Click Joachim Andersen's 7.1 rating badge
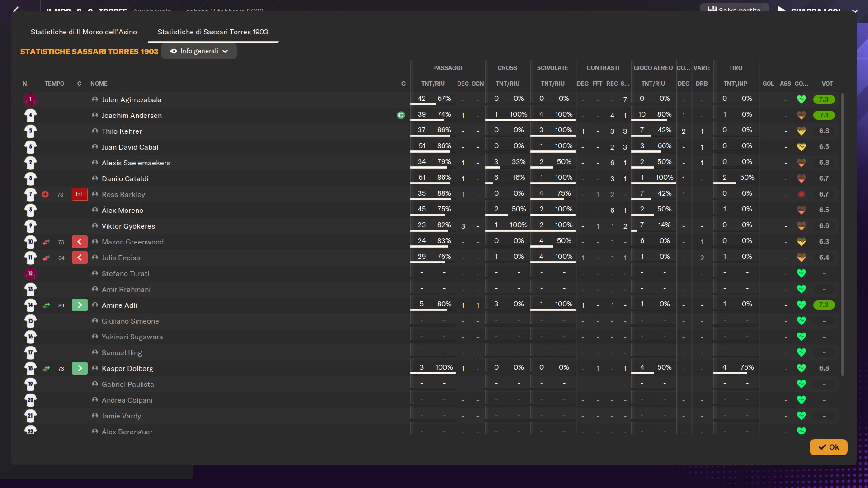Viewport: 868px width, 488px height. click(824, 115)
